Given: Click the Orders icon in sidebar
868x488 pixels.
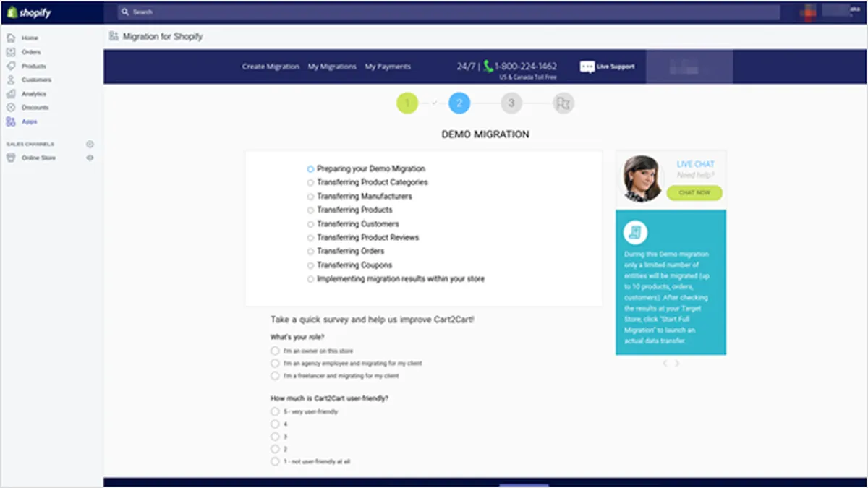Looking at the screenshot, I should pyautogui.click(x=10, y=52).
